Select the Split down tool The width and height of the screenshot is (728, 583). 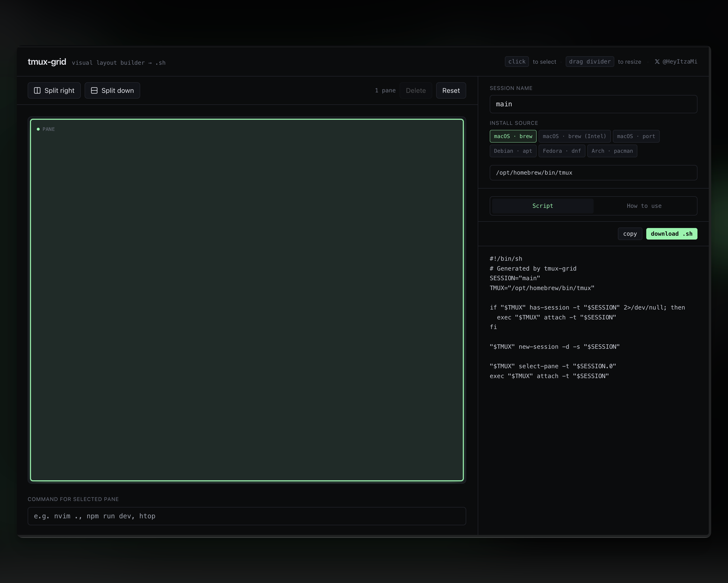(113, 90)
